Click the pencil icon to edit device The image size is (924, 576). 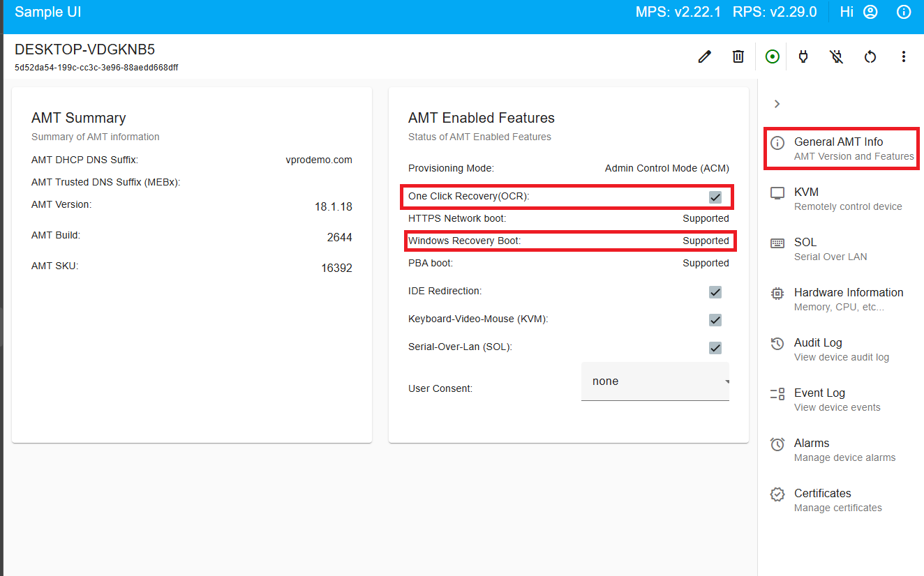pyautogui.click(x=704, y=56)
